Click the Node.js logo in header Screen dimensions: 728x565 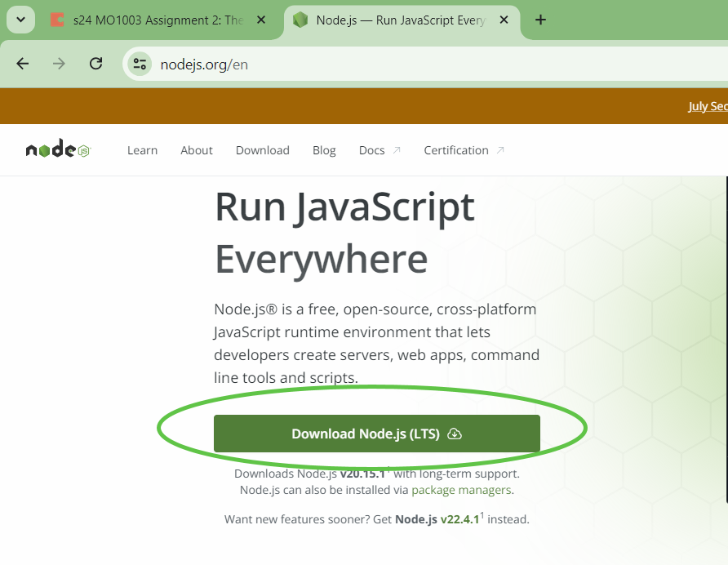point(59,149)
